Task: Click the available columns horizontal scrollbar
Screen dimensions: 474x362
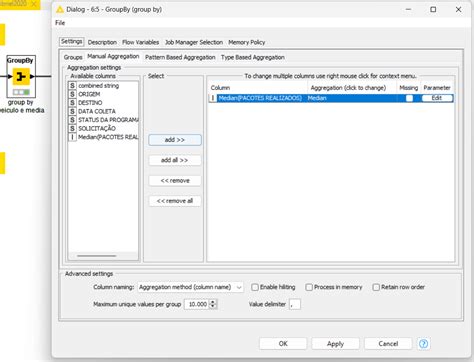Action: coord(97,256)
